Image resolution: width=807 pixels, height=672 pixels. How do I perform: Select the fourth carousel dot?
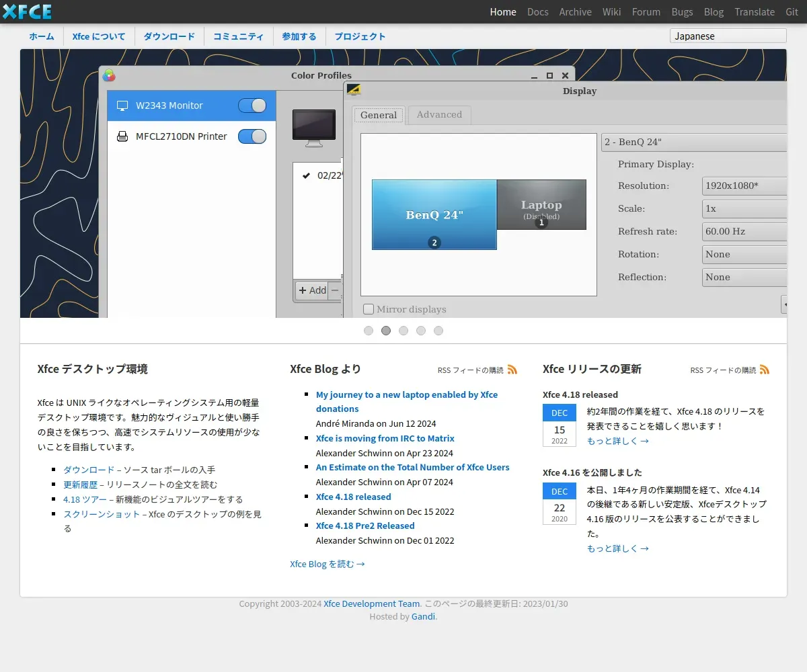[421, 331]
